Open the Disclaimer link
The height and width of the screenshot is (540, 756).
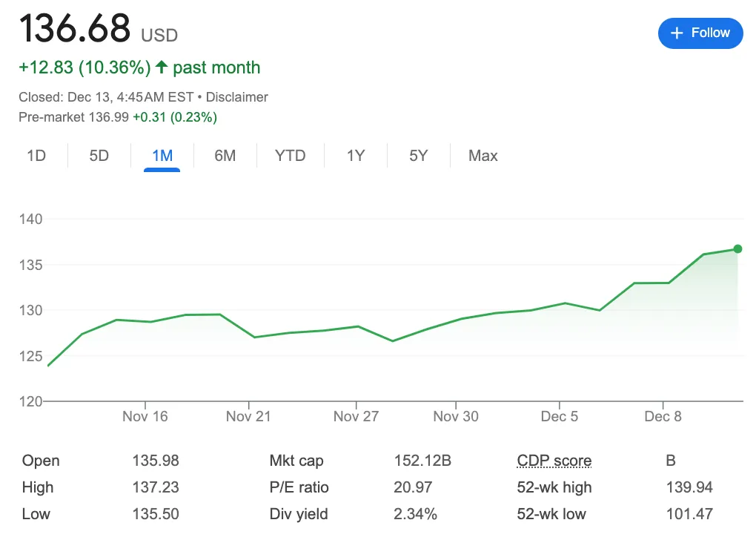pos(236,97)
